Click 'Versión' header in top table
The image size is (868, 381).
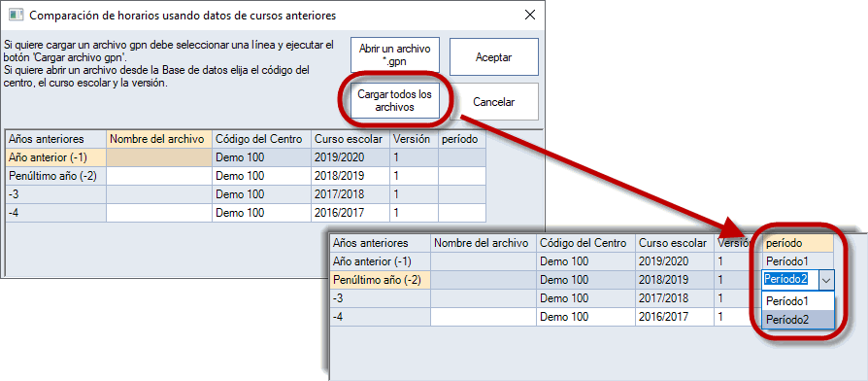coord(414,138)
